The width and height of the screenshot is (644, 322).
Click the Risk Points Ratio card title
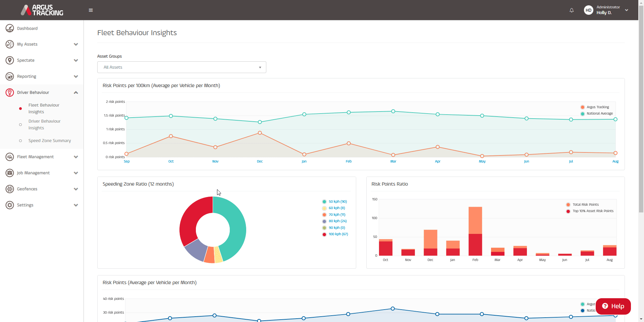coord(390,184)
